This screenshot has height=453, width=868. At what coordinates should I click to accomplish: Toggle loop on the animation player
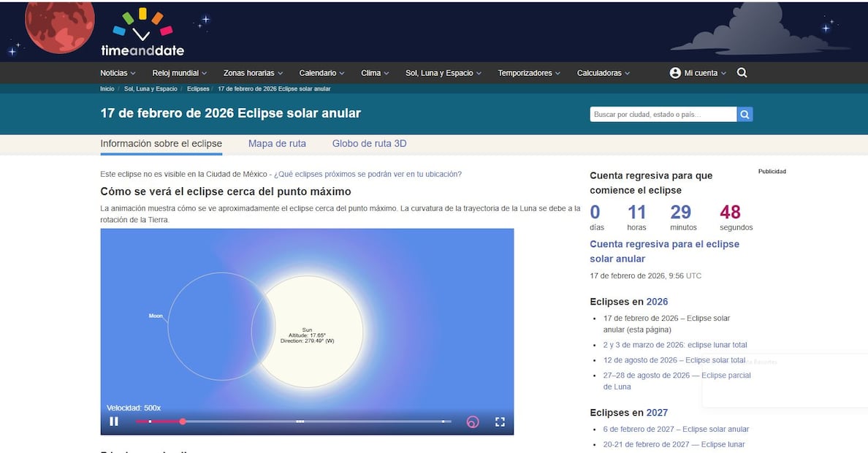pos(471,421)
